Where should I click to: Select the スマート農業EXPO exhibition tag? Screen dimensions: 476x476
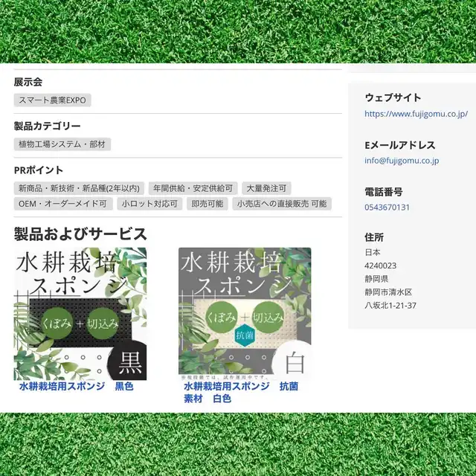click(x=53, y=100)
